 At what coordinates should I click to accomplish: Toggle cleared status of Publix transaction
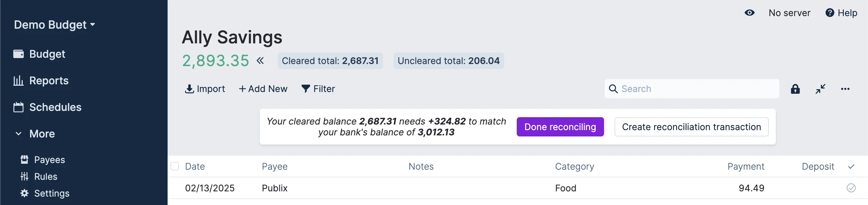pyautogui.click(x=851, y=188)
